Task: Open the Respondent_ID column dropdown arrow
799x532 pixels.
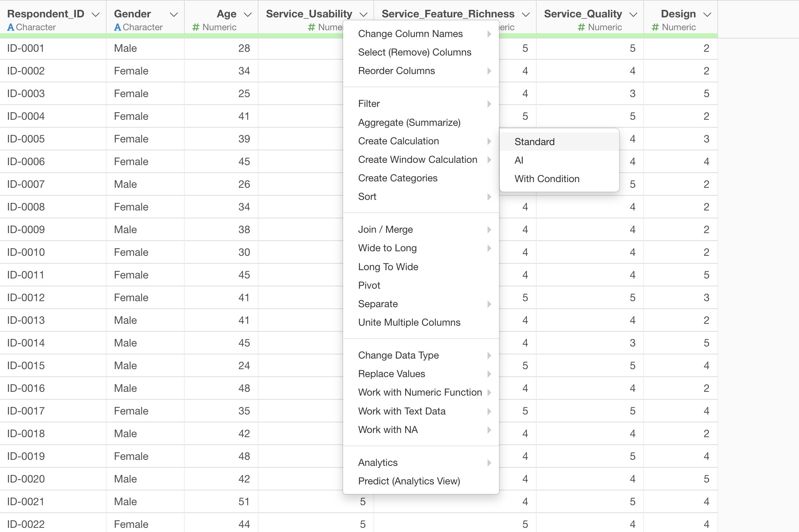Action: [x=96, y=15]
